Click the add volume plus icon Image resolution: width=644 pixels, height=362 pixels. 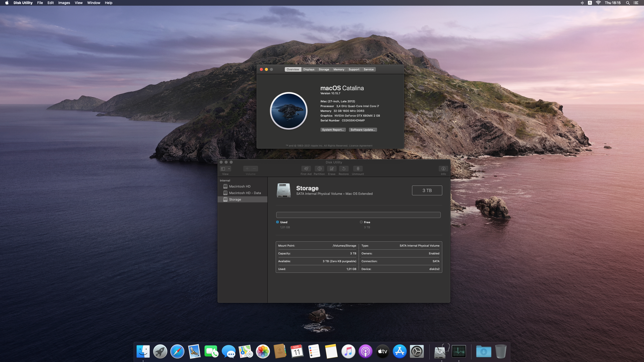point(247,169)
